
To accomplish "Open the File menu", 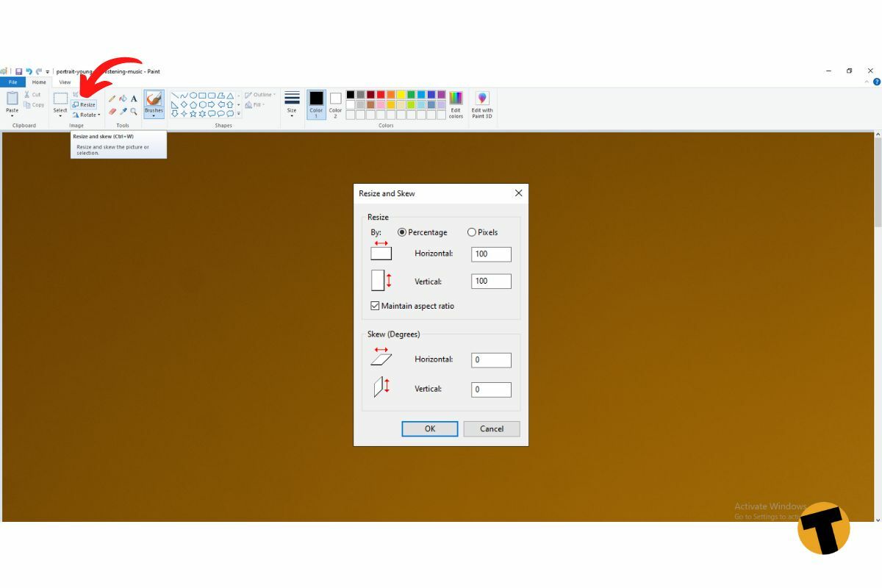I will [x=12, y=82].
